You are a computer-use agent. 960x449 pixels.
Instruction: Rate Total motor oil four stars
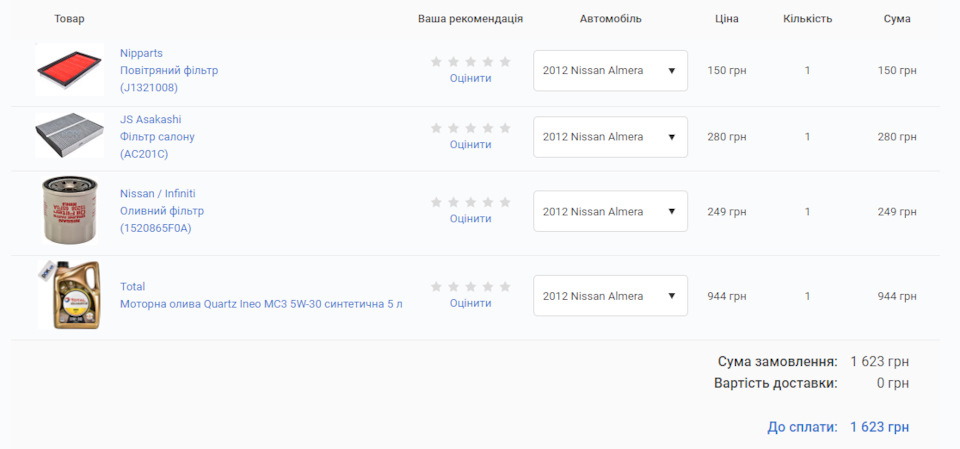click(488, 287)
